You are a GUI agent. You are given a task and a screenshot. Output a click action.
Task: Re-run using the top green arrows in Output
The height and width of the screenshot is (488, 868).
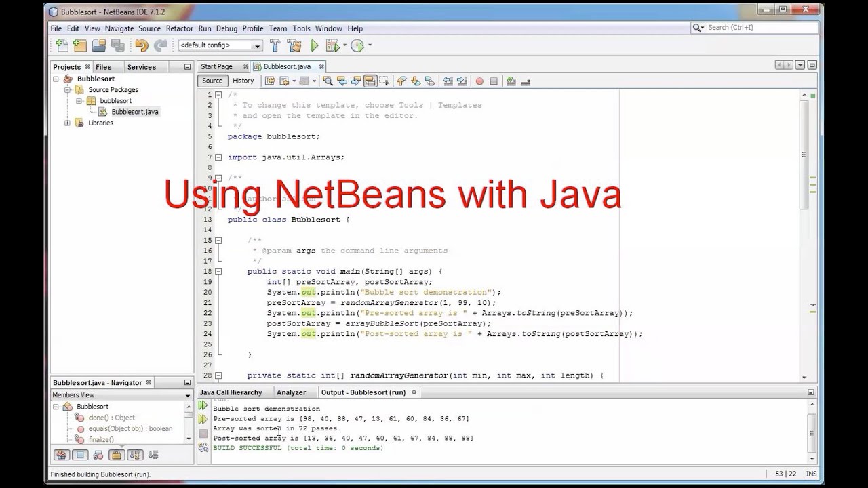click(x=203, y=405)
